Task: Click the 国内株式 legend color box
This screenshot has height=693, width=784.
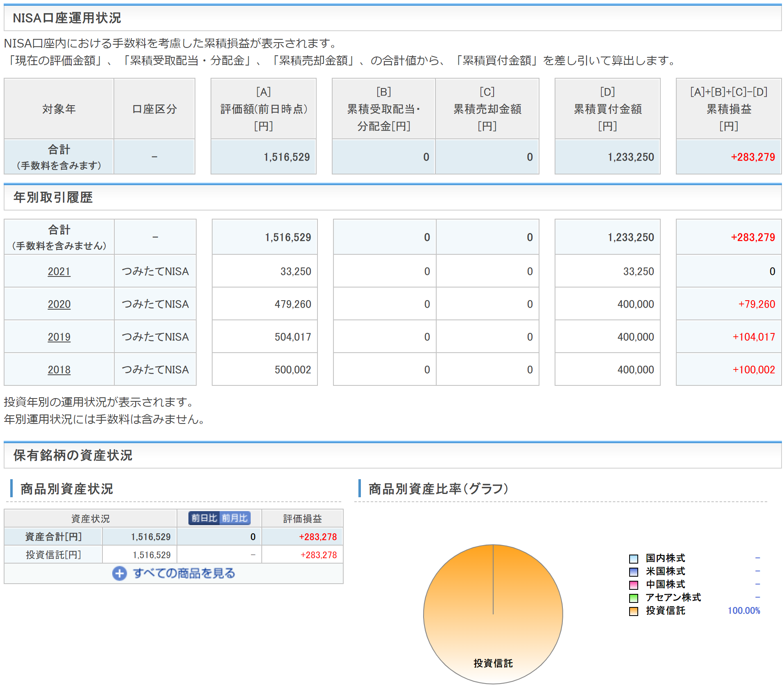Action: [x=633, y=559]
